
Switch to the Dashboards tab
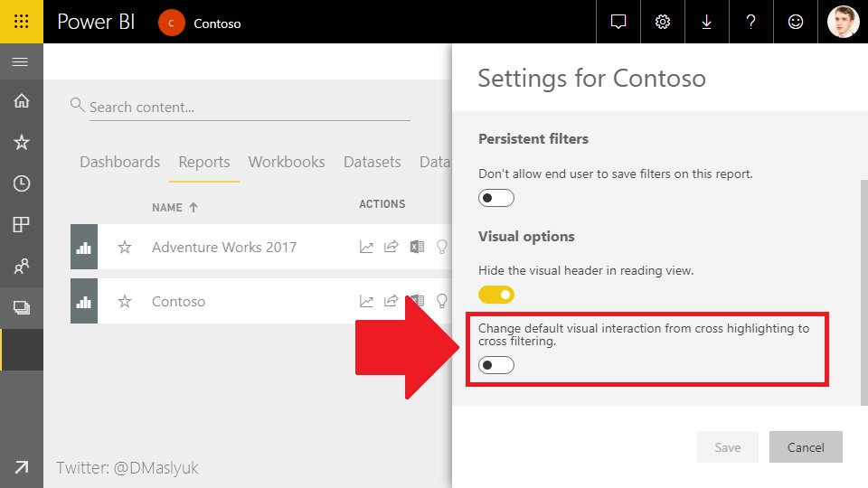tap(119, 162)
